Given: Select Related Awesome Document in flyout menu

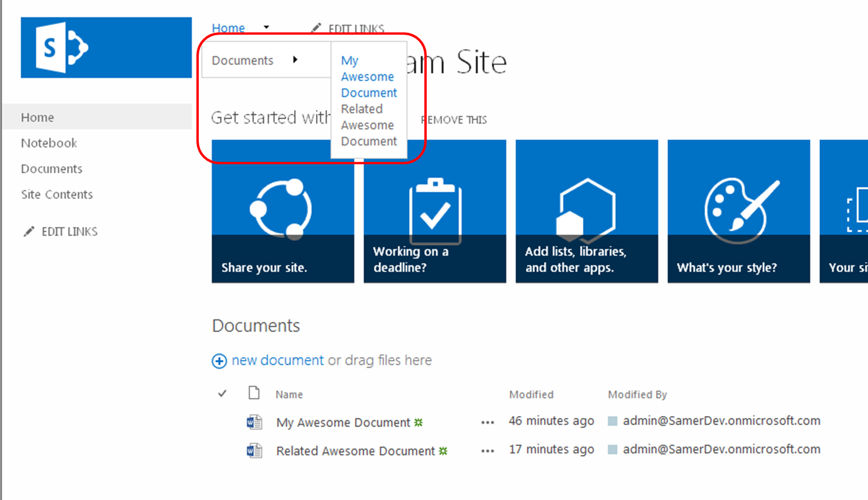Looking at the screenshot, I should (368, 125).
